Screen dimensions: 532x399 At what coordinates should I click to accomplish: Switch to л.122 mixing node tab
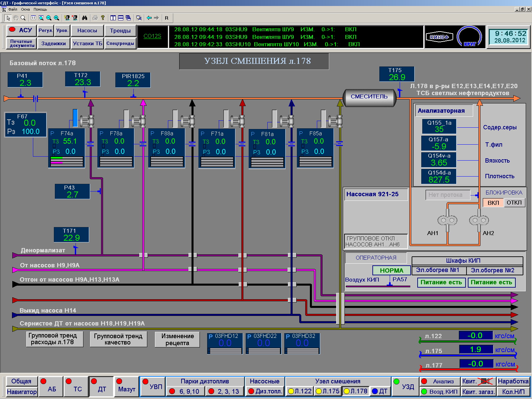point(300,391)
